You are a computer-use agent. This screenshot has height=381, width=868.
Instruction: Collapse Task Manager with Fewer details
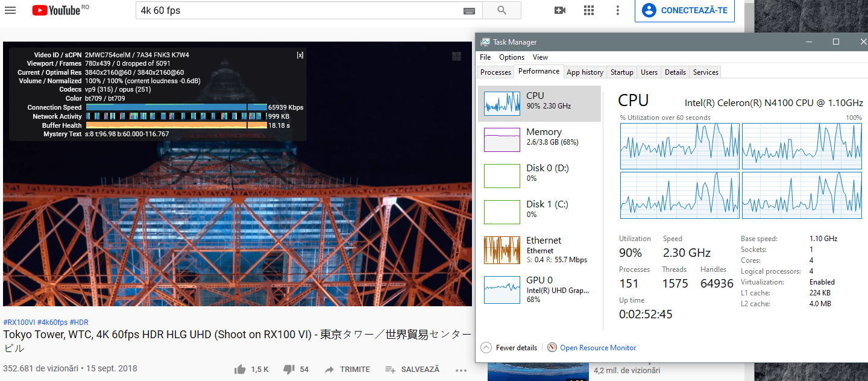pyautogui.click(x=509, y=348)
